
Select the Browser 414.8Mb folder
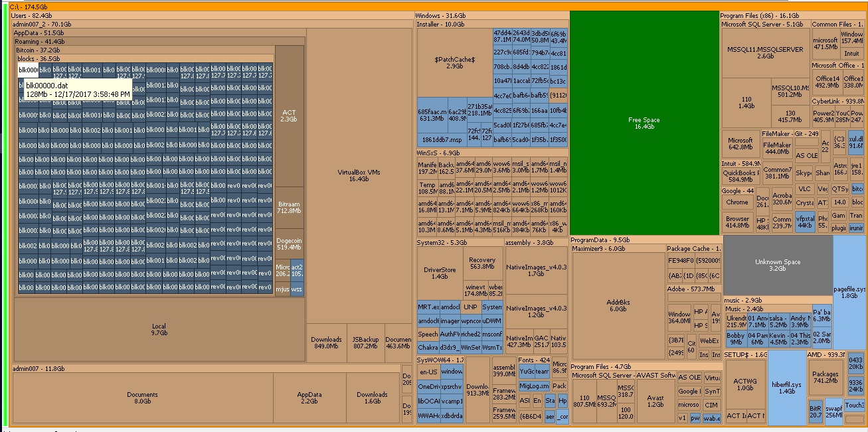pyautogui.click(x=737, y=222)
